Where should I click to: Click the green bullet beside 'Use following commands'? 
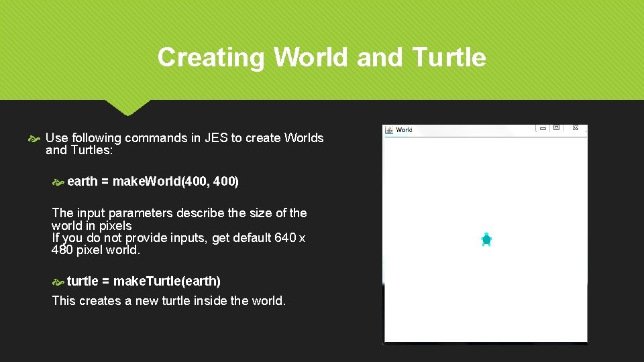point(34,139)
